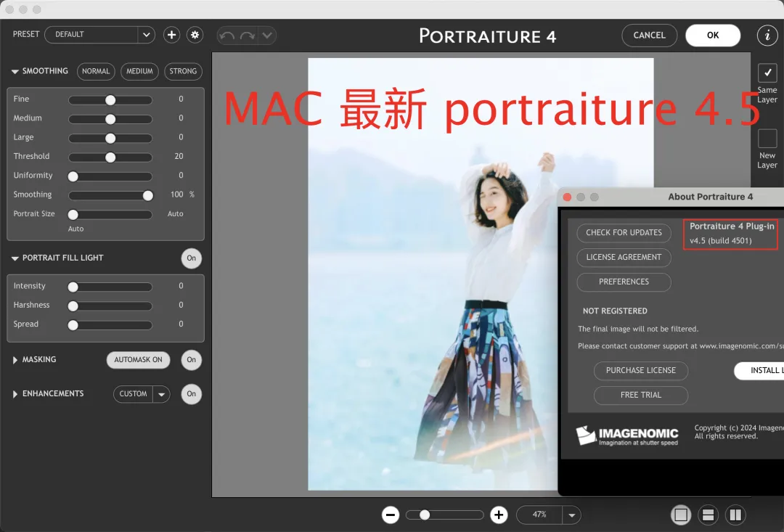Switch to horizontal split preview icon

(708, 515)
